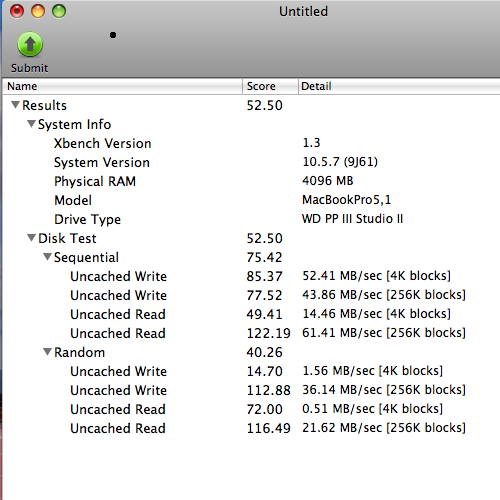
Task: Click score 112.88 for Uncached Write
Action: [268, 390]
